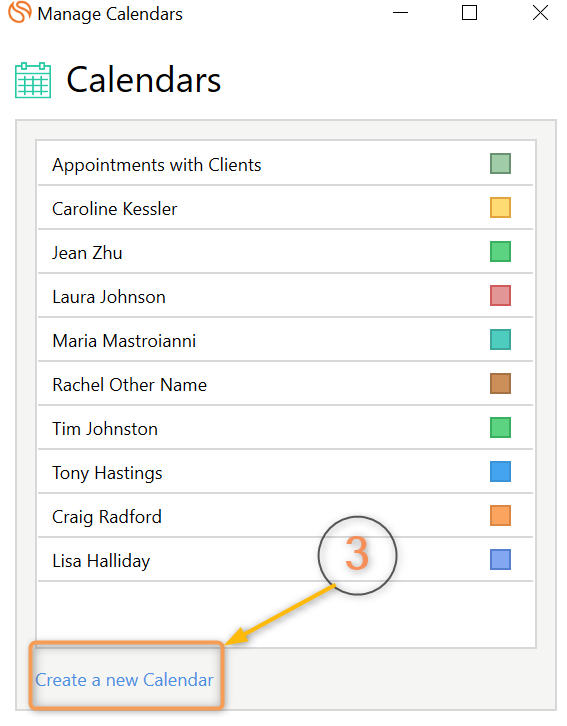This screenshot has height=726, width=567.
Task: Click Jean Zhu's green color swatch
Action: point(500,251)
